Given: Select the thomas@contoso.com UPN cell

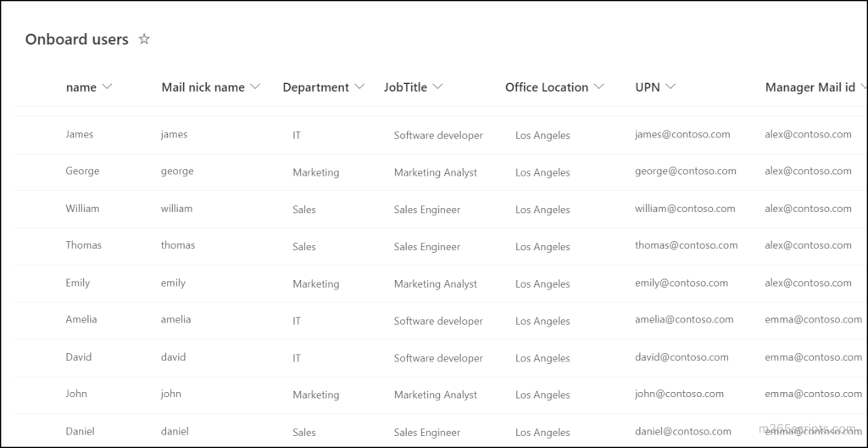Looking at the screenshot, I should (x=686, y=245).
